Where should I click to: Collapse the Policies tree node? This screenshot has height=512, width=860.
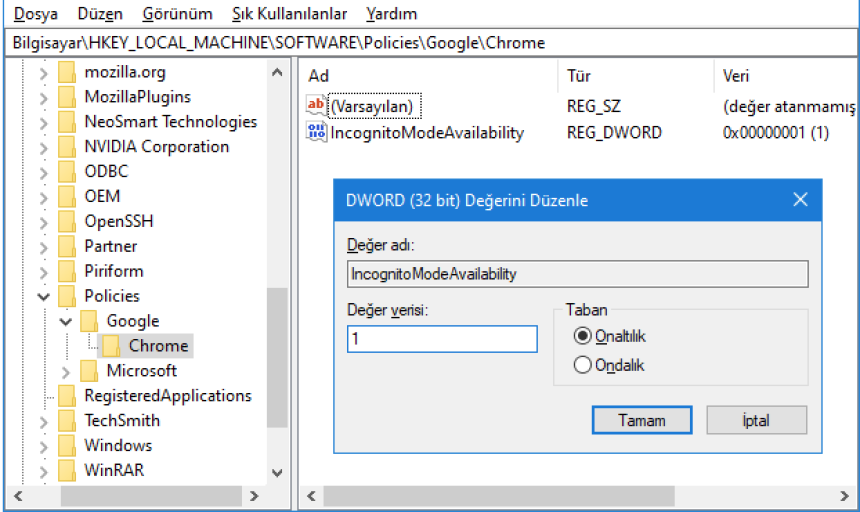(x=43, y=296)
